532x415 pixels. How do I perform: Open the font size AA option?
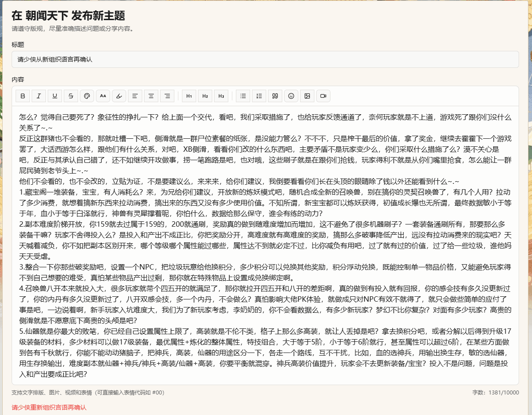103,96
